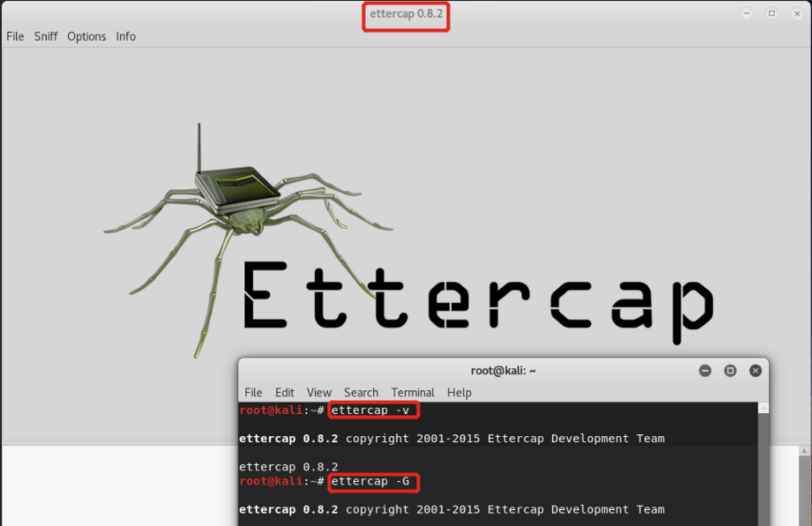
Task: Click the 'root@kali: ~' terminal title bar
Action: (503, 371)
